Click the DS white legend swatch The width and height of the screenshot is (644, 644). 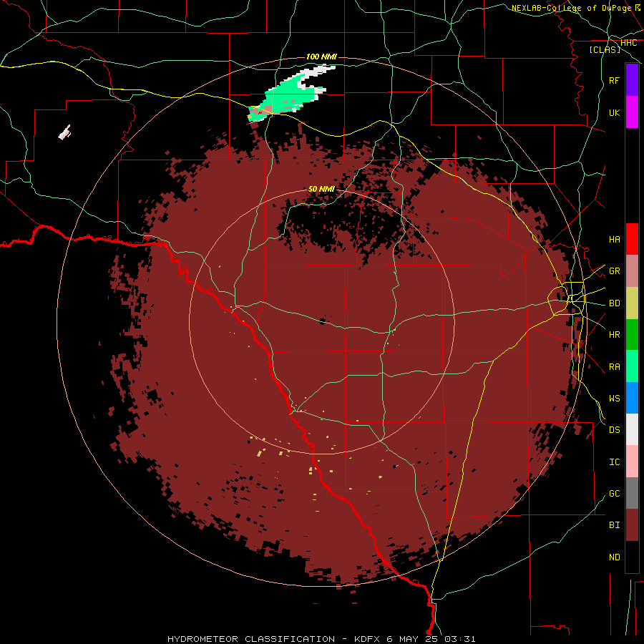tap(632, 429)
